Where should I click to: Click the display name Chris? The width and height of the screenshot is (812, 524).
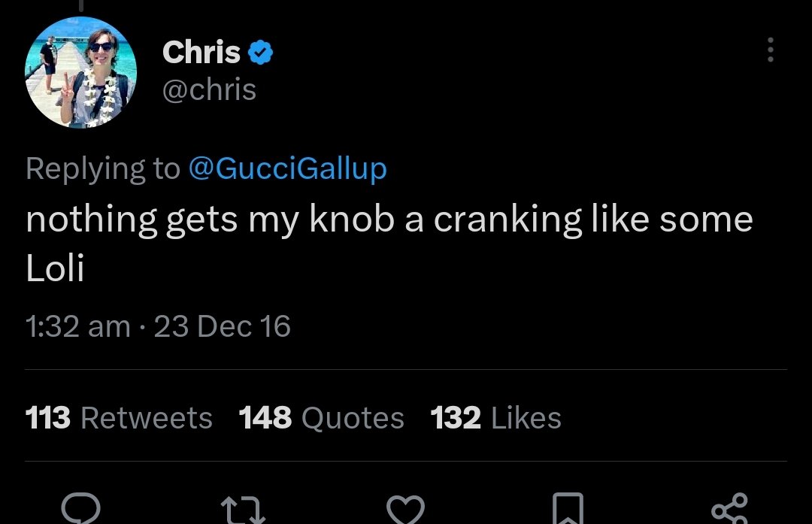pos(201,53)
